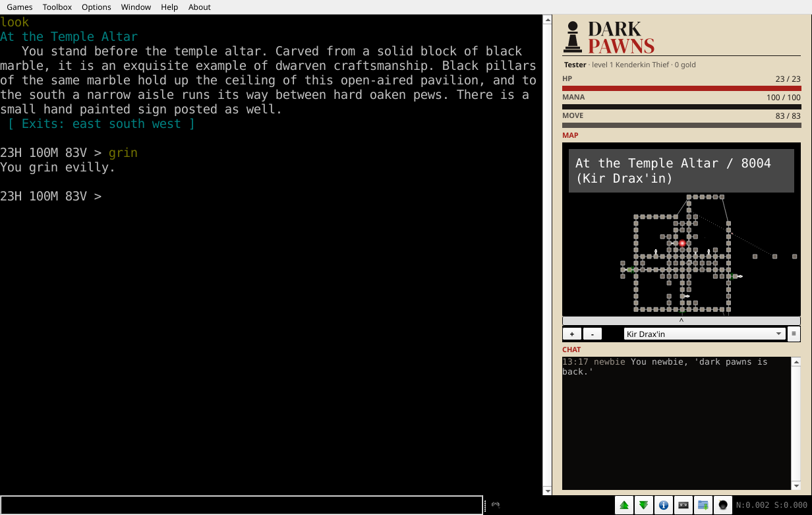Image resolution: width=812 pixels, height=515 pixels.
Task: Click the green room marker on the map
Action: coord(630,270)
